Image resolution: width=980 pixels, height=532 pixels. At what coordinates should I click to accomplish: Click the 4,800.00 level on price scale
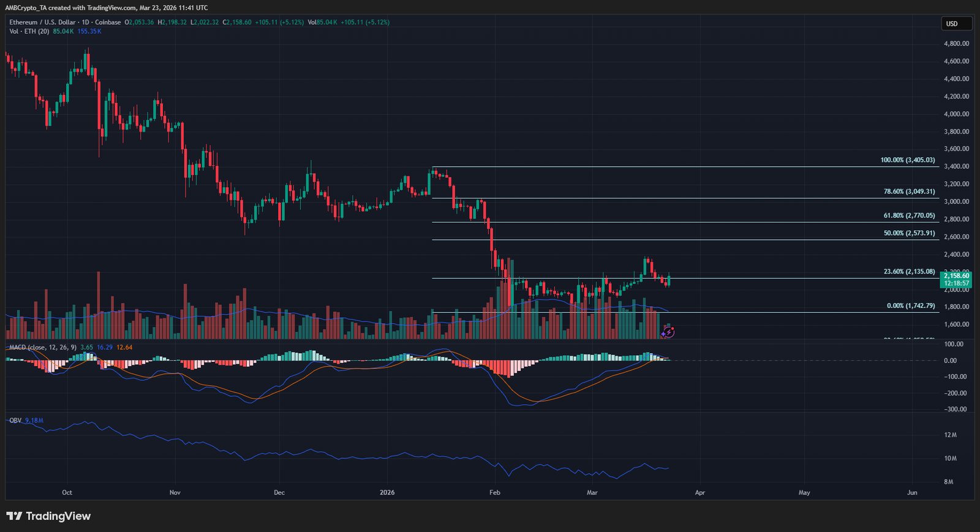[956, 44]
